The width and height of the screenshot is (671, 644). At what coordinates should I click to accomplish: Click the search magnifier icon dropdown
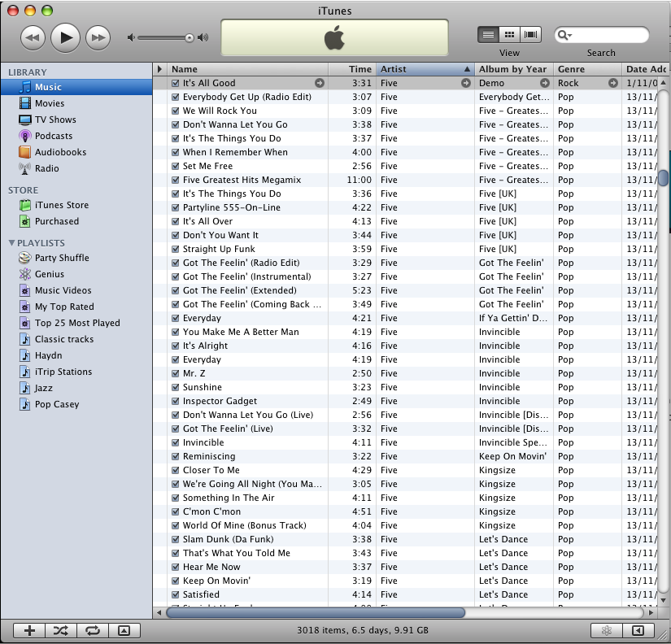(x=565, y=35)
